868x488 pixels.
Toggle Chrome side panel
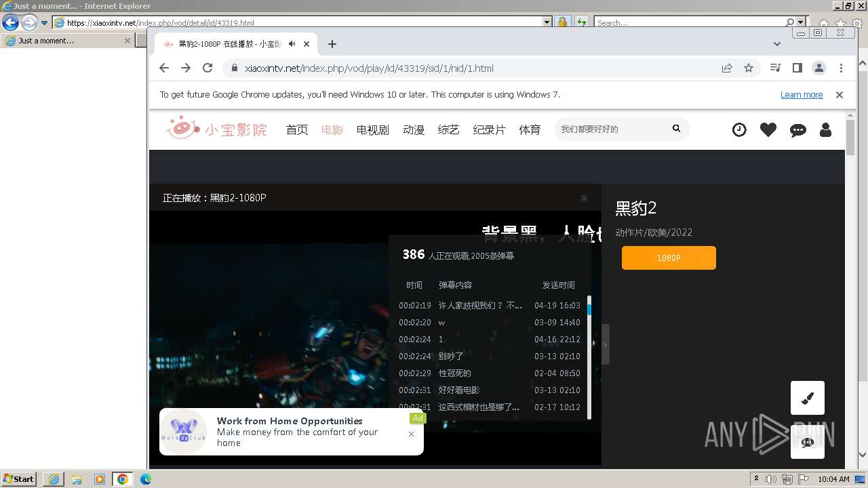pos(797,68)
